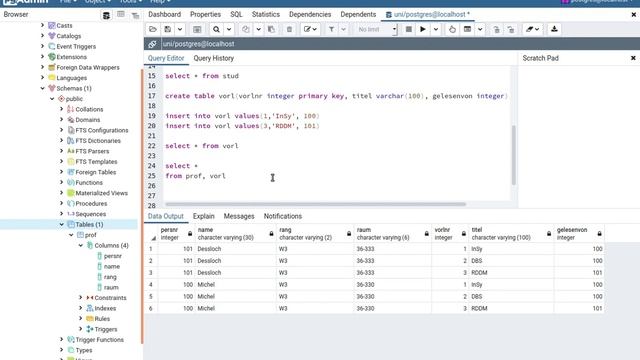Click Browser filtered rows icon
The image size is (640, 360).
click(x=135, y=16)
